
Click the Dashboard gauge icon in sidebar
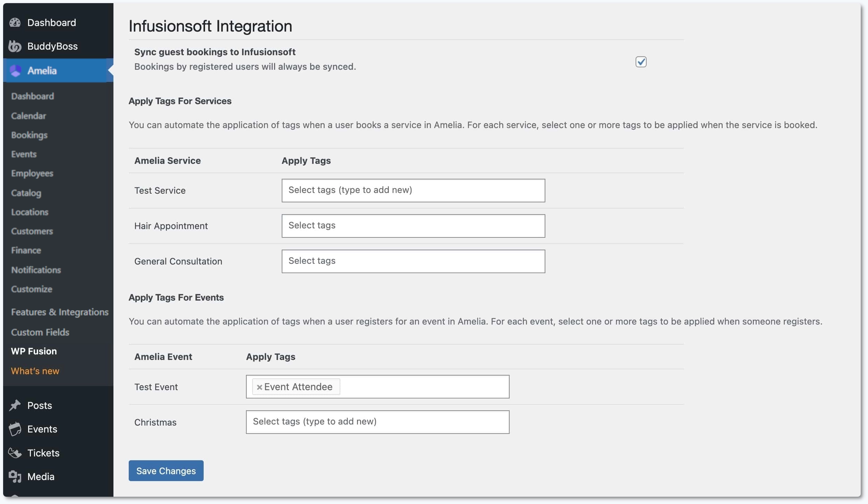pos(15,22)
